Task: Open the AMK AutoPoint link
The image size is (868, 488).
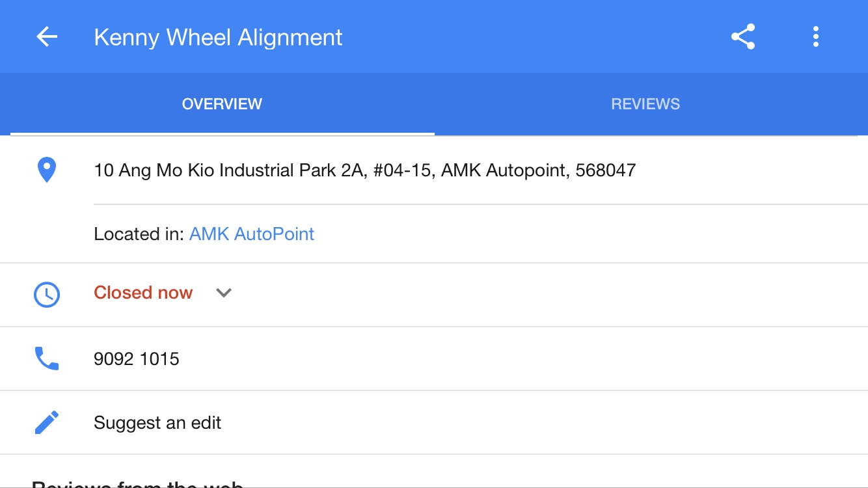Action: (251, 234)
